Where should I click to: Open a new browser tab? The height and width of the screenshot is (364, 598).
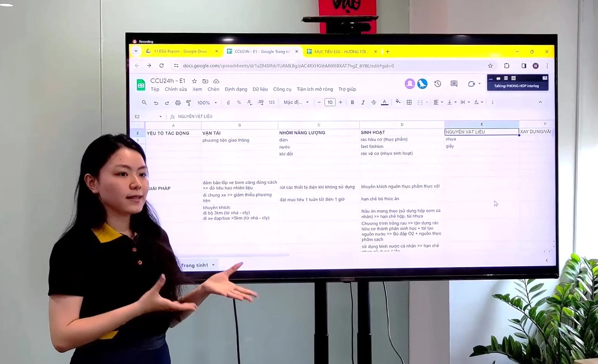387,51
